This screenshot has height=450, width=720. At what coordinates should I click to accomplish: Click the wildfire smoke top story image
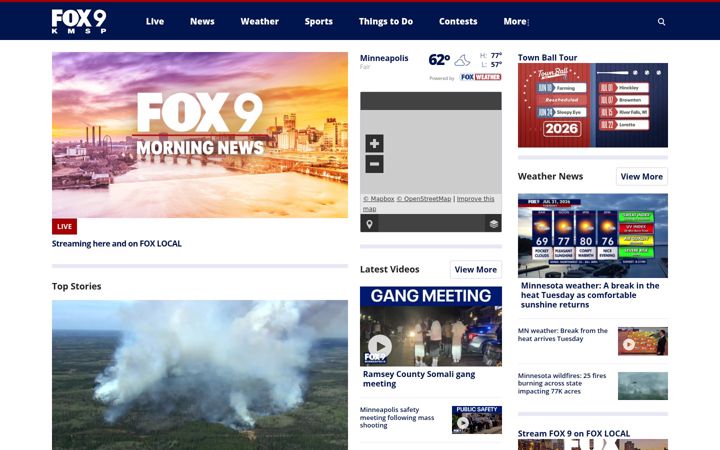coord(200,375)
